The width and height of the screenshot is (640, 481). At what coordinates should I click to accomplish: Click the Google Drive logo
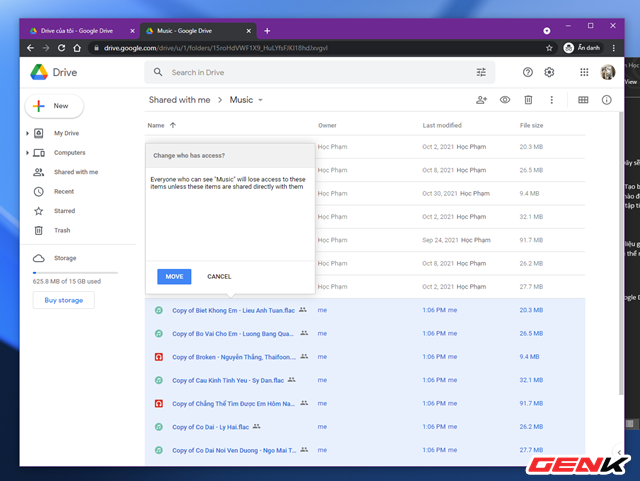(54, 72)
